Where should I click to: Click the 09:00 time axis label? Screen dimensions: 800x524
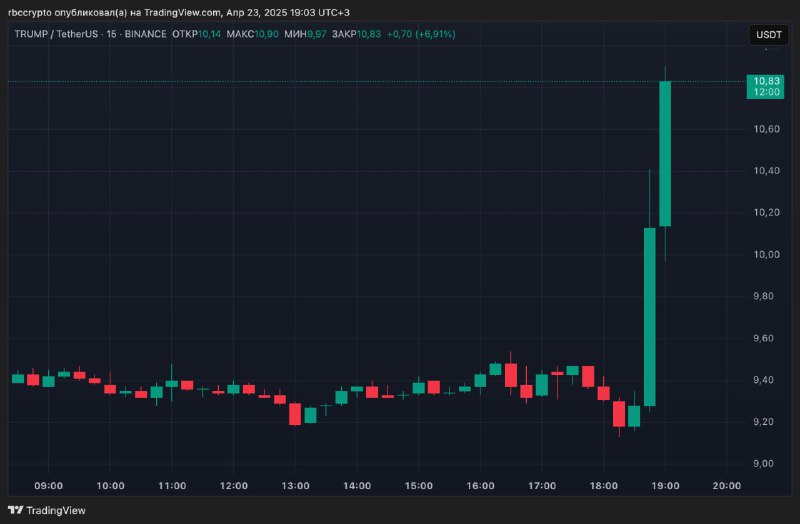48,486
